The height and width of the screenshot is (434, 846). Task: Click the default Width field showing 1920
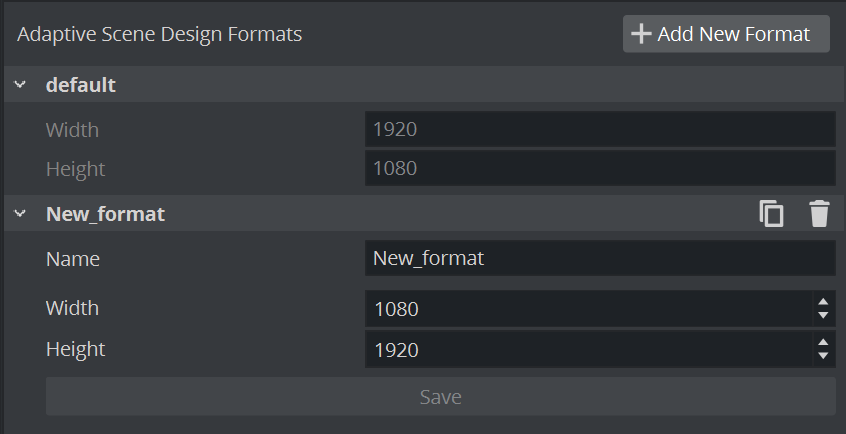point(600,129)
